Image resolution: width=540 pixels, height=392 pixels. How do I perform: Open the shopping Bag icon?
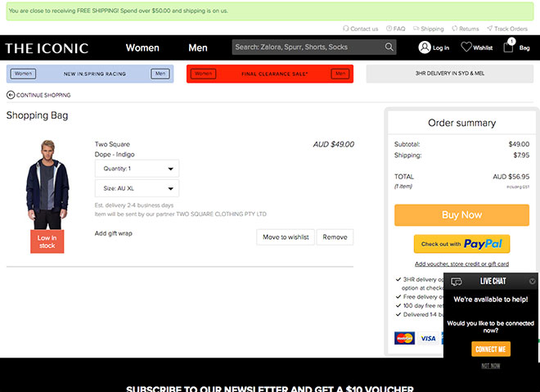coord(508,47)
